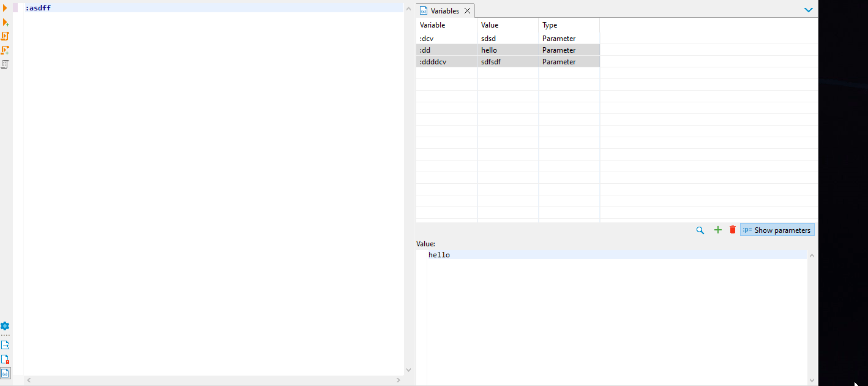Viewport: 868px width, 386px height.
Task: Open the Explain Plan icon in the sidebar
Action: pos(5,64)
